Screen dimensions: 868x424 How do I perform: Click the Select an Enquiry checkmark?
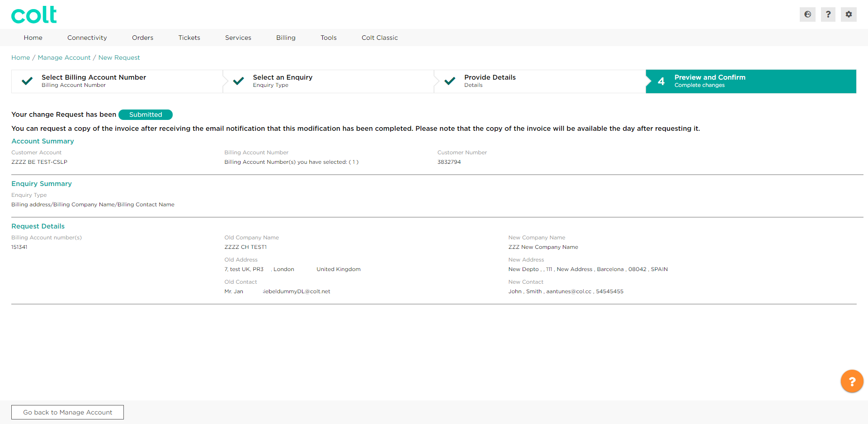coord(238,81)
